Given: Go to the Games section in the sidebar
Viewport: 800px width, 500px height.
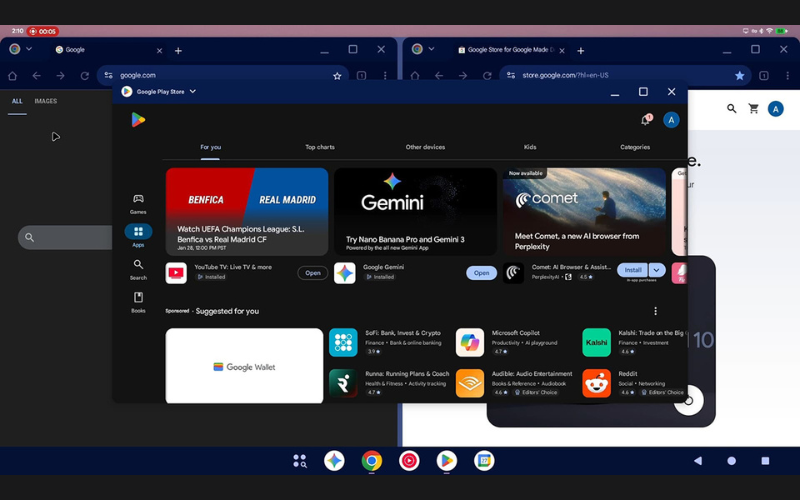Looking at the screenshot, I should [138, 203].
